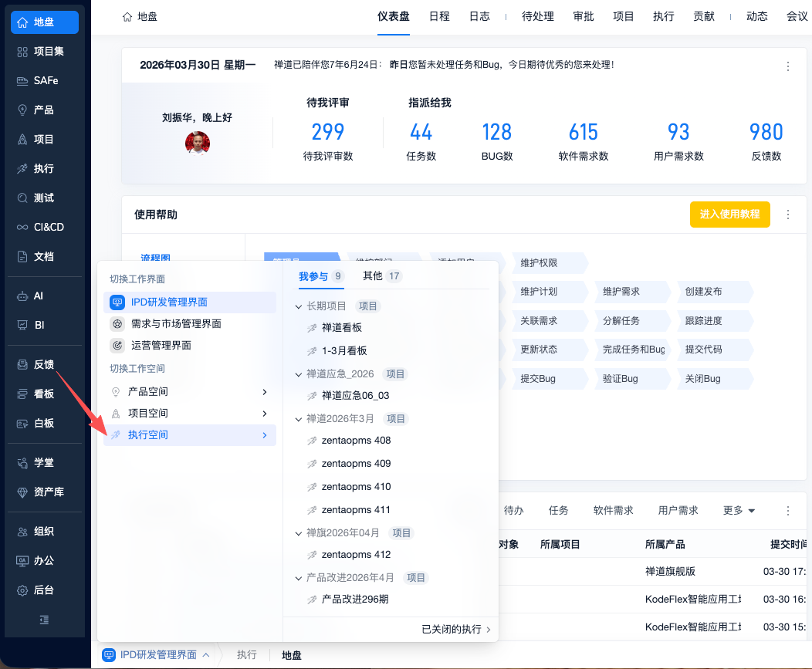Open the 执行 sidebar icon
Image resolution: width=812 pixels, height=669 pixels.
(x=22, y=169)
